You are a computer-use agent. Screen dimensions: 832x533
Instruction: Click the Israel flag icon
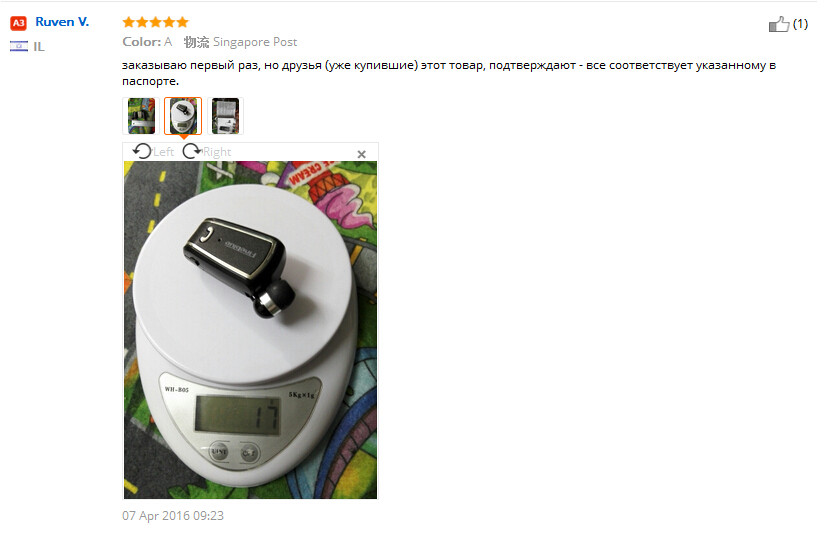pyautogui.click(x=19, y=47)
